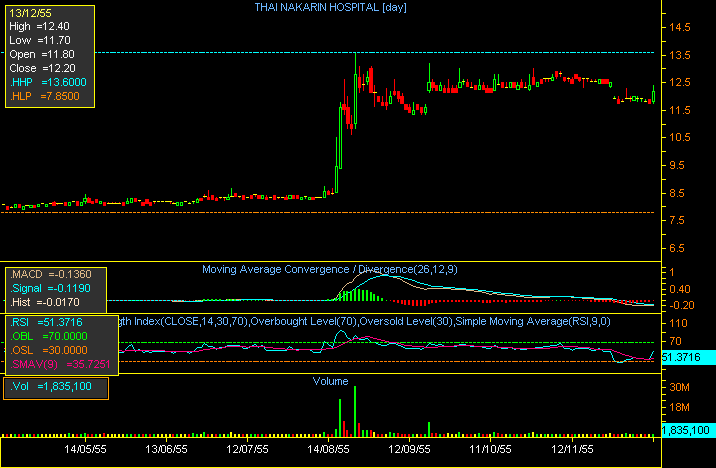Click the 70 RSI axis label

tap(675, 342)
